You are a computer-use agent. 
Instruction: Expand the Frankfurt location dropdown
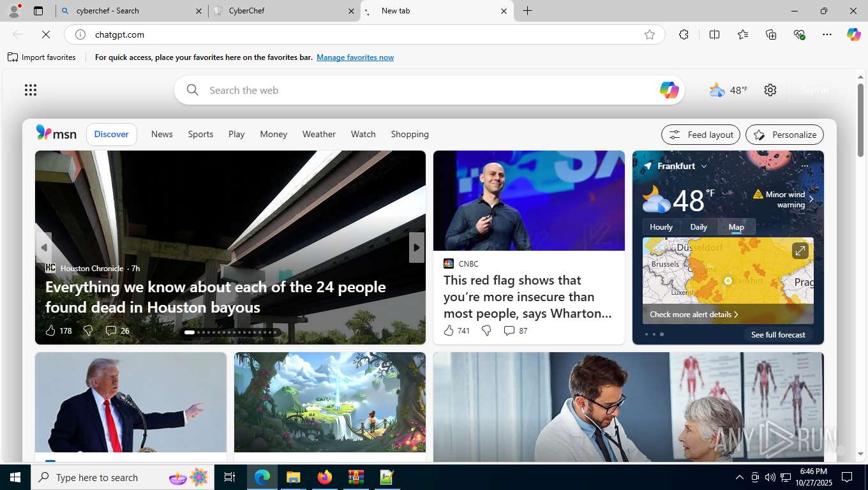pyautogui.click(x=704, y=166)
